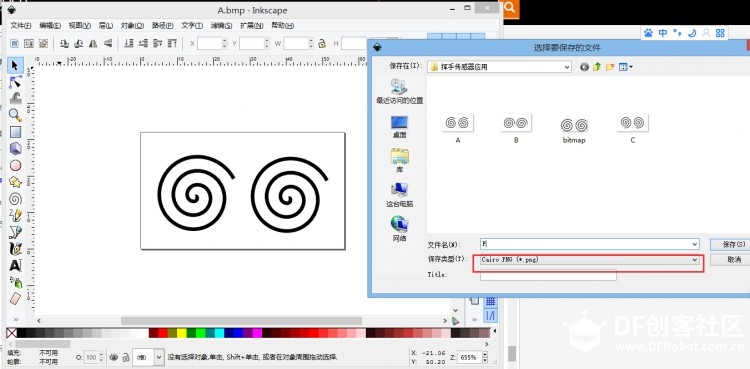Toggle width/height lock ratio icon
The image size is (750, 369).
(322, 44)
